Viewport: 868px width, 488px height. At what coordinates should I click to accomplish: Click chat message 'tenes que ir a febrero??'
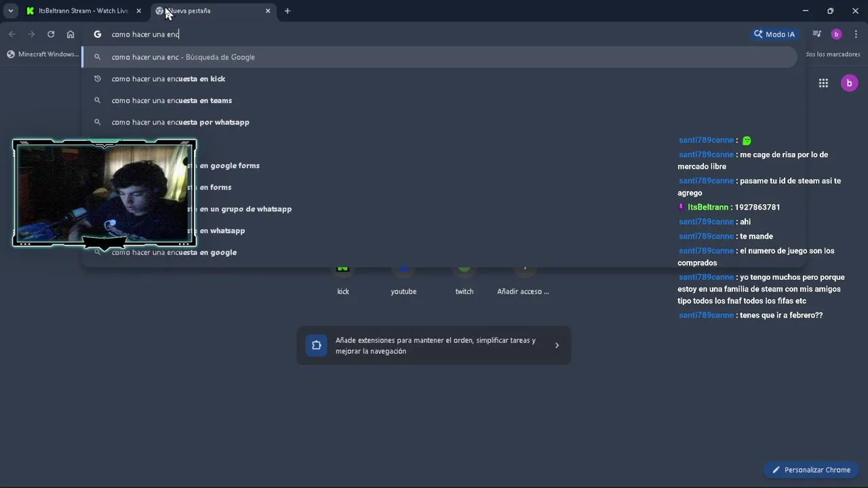[x=781, y=315]
